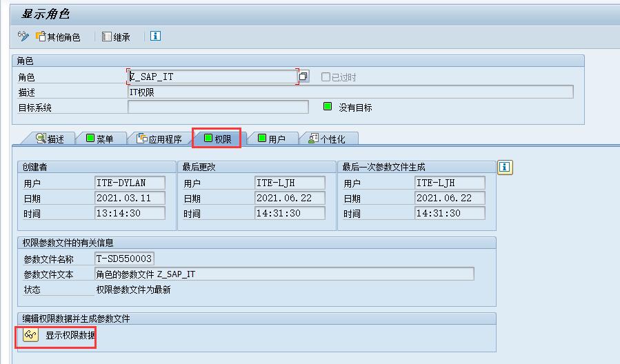This screenshot has width=620, height=364.
Task: Click the display/change toggle glasses-pencil icon
Action: 23,37
